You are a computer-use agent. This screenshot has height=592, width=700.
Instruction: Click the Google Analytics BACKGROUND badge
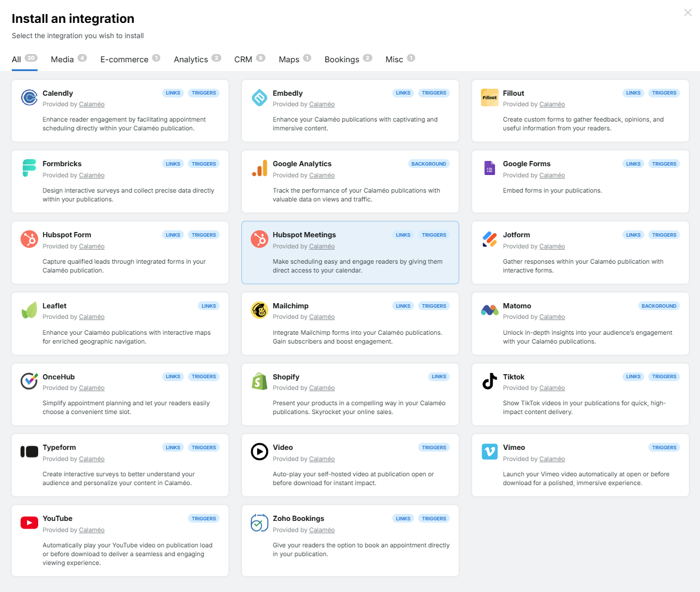429,164
